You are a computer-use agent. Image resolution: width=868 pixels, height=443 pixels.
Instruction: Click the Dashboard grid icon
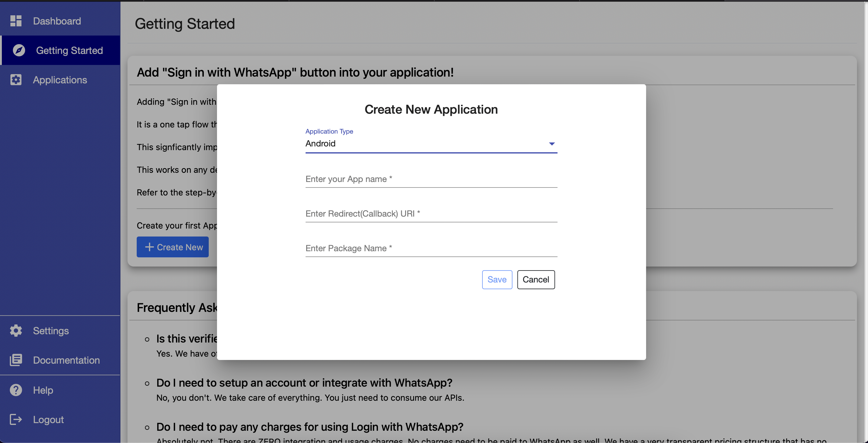(16, 21)
